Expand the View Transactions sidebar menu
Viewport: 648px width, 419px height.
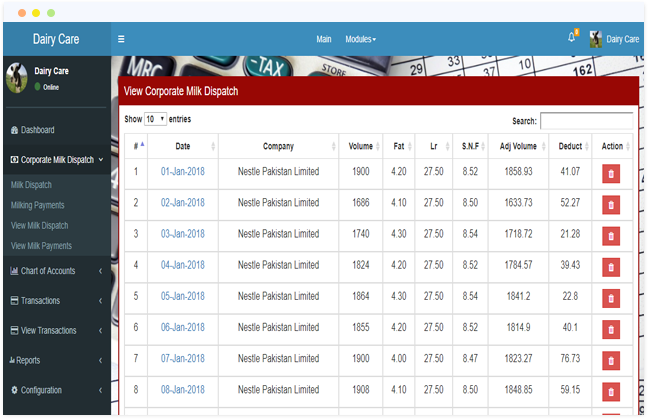pyautogui.click(x=57, y=331)
